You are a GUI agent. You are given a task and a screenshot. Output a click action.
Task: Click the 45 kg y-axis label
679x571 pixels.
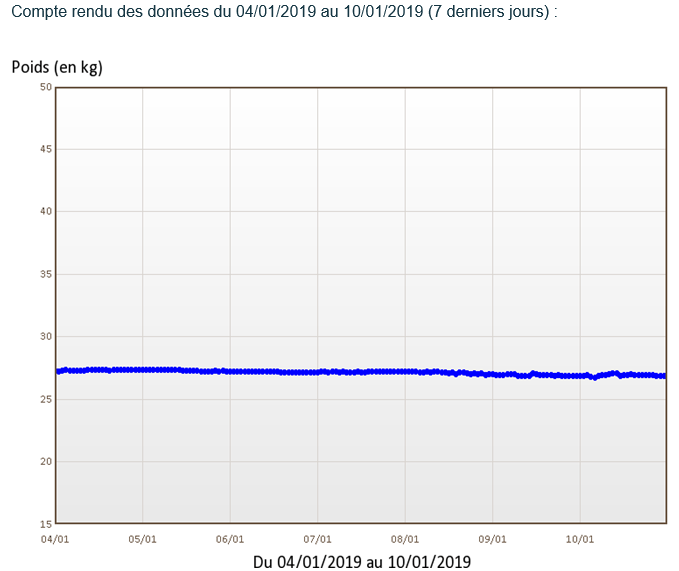[x=46, y=149]
